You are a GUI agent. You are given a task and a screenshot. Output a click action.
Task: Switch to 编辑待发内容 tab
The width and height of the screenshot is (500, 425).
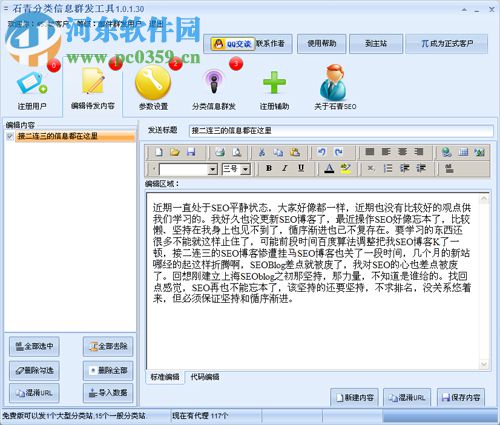(x=92, y=88)
